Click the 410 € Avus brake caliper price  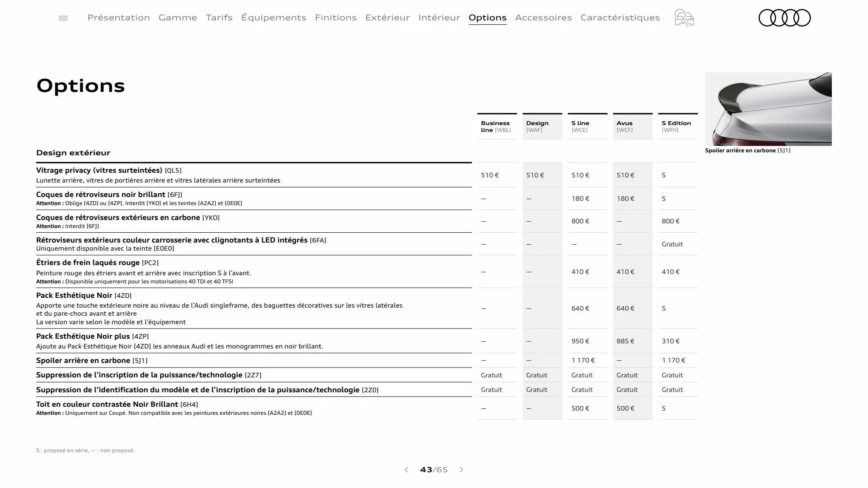click(x=625, y=272)
